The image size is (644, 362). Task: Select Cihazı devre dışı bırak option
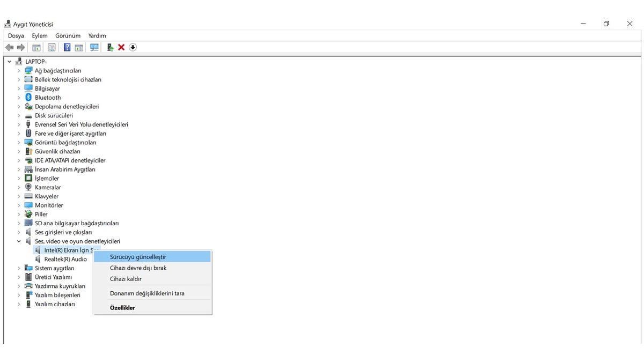click(x=152, y=268)
